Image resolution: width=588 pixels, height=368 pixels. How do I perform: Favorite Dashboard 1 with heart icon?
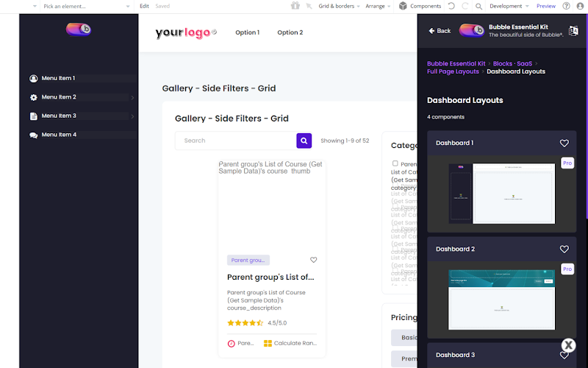pos(564,143)
